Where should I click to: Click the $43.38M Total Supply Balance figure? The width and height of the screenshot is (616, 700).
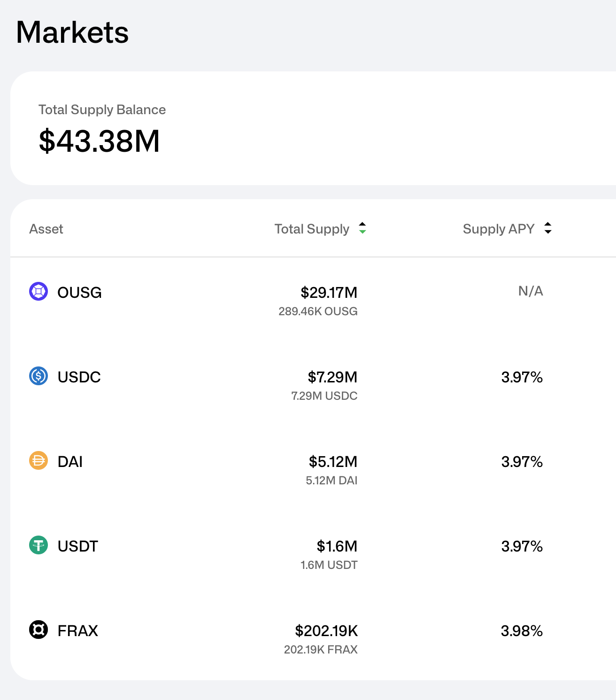click(100, 141)
